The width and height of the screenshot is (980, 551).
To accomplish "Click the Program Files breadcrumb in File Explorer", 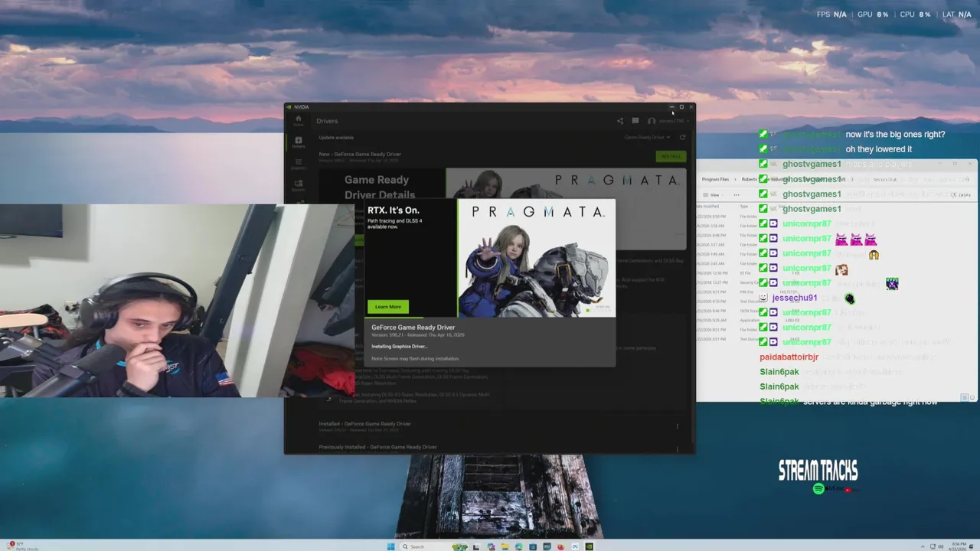I will tap(715, 179).
